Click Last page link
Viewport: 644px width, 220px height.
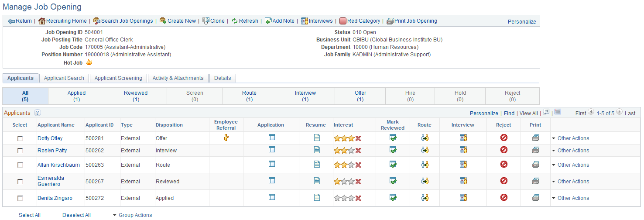[630, 113]
